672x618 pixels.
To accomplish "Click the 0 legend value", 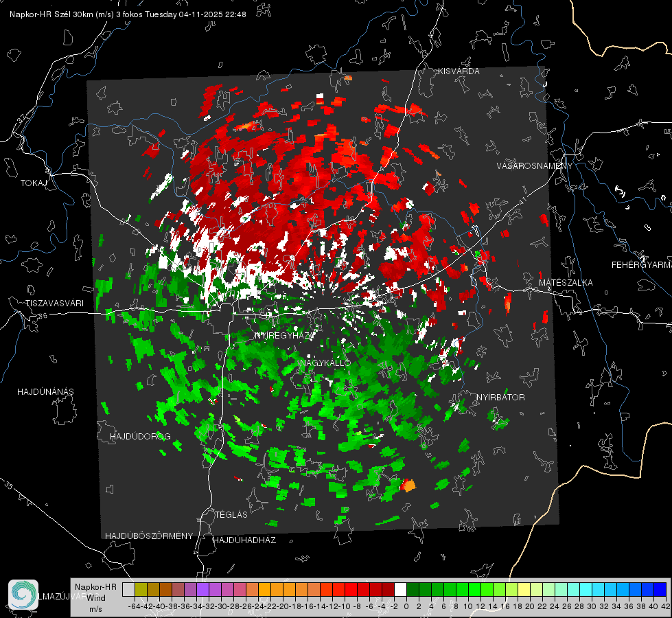I will pyautogui.click(x=406, y=606).
